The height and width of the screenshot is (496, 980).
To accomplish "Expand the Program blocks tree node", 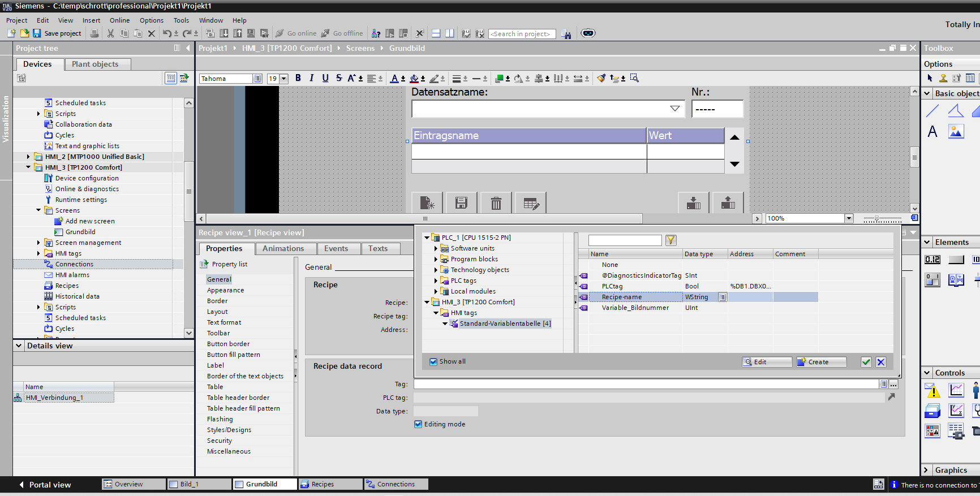I will tap(436, 259).
